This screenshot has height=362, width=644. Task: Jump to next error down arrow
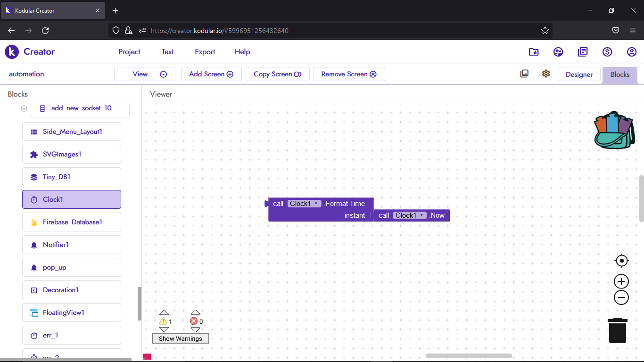click(196, 330)
